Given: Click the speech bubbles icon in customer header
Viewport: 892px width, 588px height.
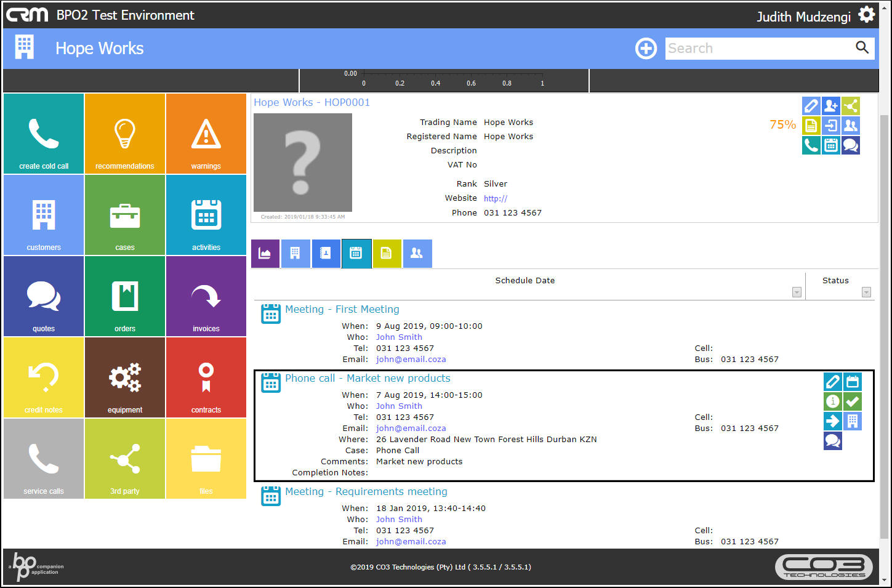Looking at the screenshot, I should tap(851, 145).
